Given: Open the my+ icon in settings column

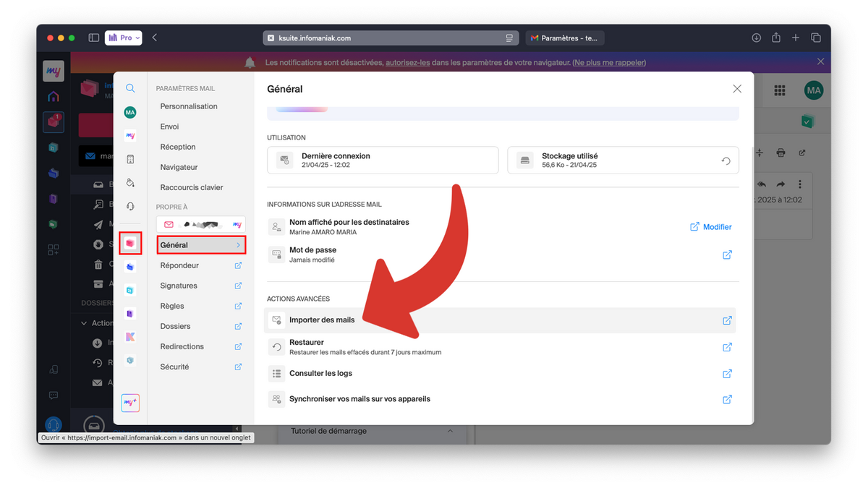Looking at the screenshot, I should [130, 403].
